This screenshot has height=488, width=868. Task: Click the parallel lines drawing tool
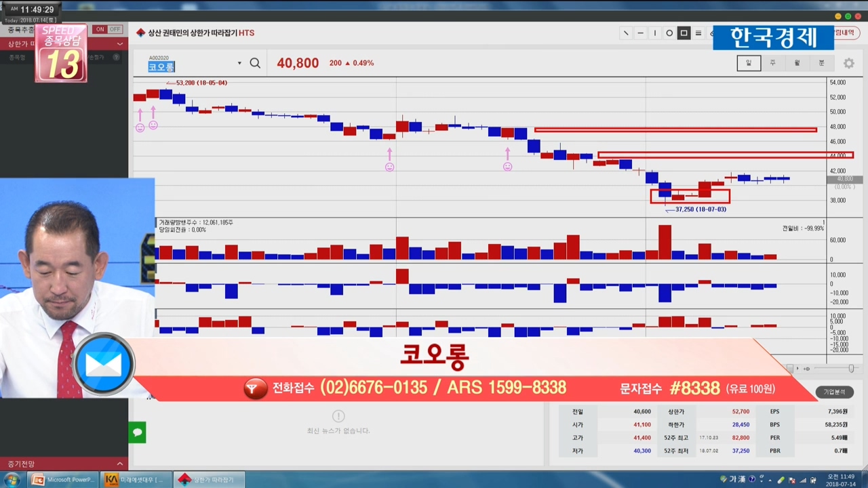coord(698,33)
